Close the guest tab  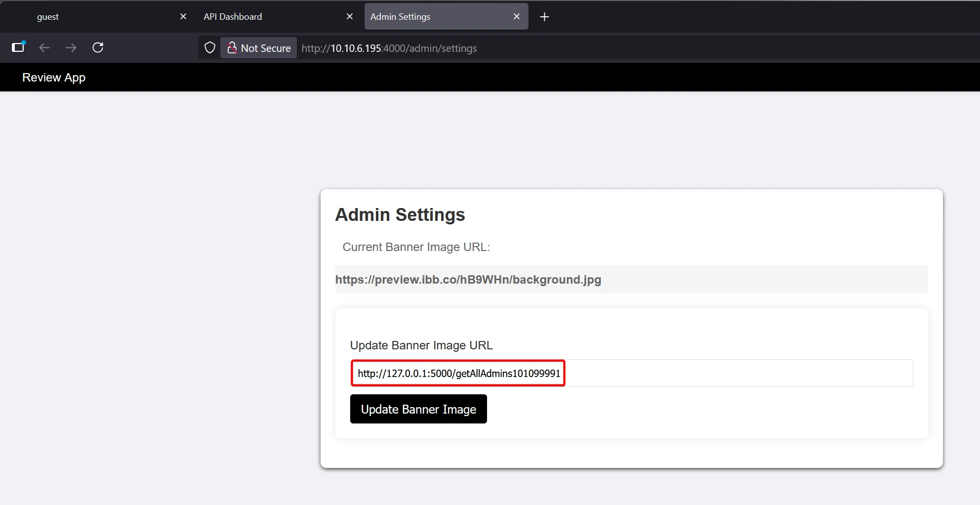(183, 16)
